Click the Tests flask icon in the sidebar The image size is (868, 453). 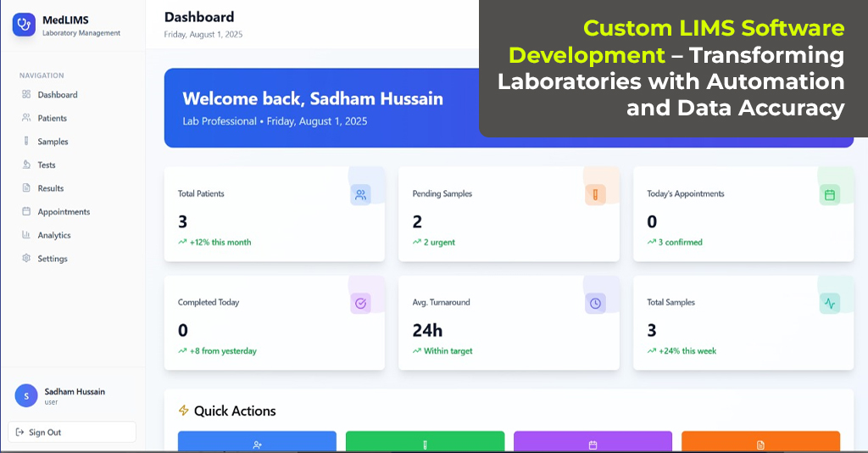tap(26, 165)
